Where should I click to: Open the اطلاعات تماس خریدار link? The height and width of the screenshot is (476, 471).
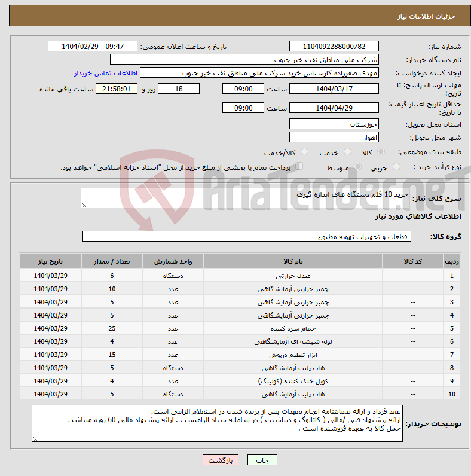pyautogui.click(x=106, y=73)
